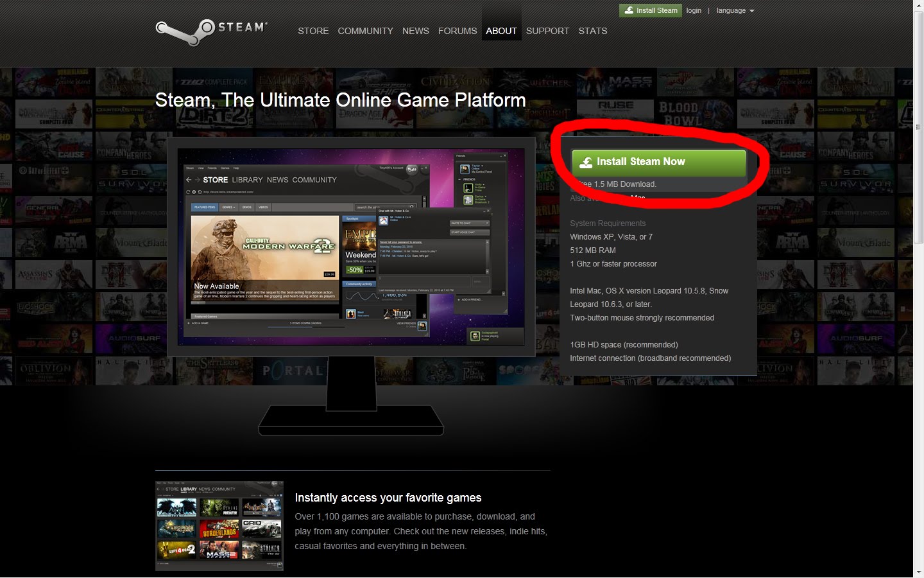Select the ABOUT navigation tab
The height and width of the screenshot is (578, 924).
tap(501, 31)
